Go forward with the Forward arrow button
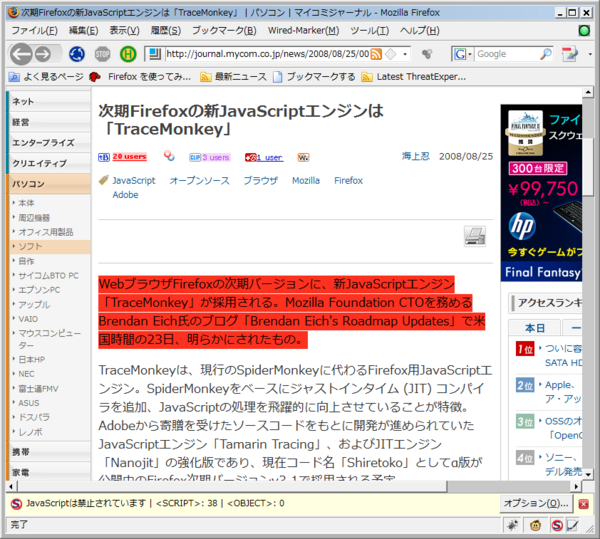Image resolution: width=600 pixels, height=539 pixels. pos(43,54)
